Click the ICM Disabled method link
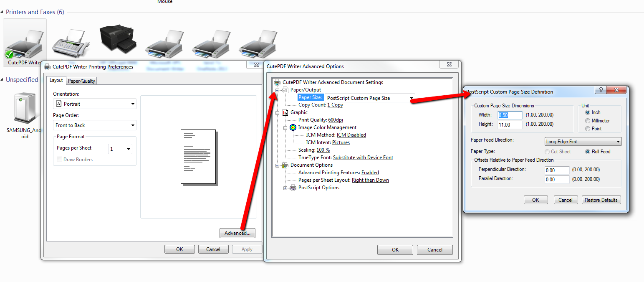 [x=351, y=135]
